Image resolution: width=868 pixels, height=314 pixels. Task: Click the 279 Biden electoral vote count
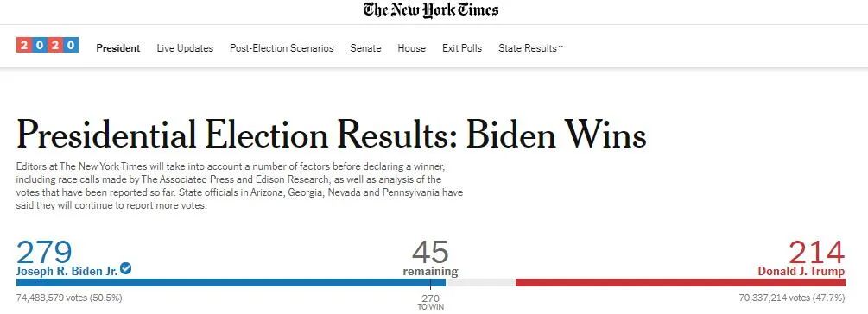pos(44,252)
